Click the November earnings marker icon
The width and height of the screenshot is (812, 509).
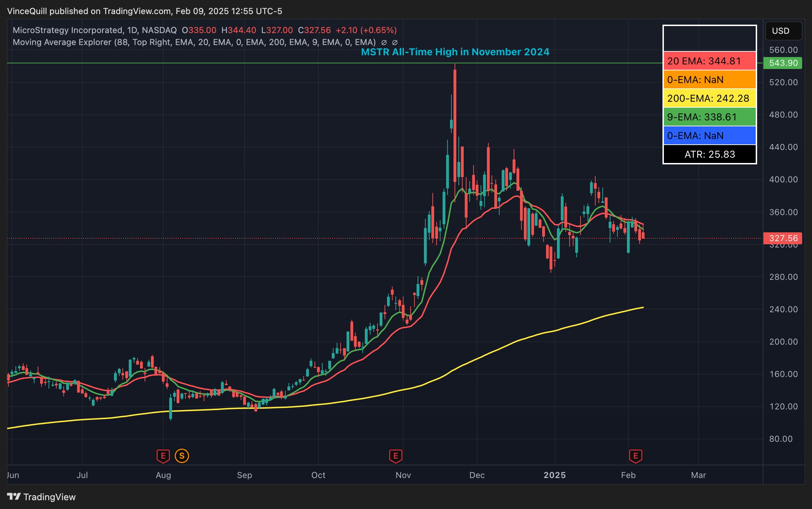pos(396,456)
